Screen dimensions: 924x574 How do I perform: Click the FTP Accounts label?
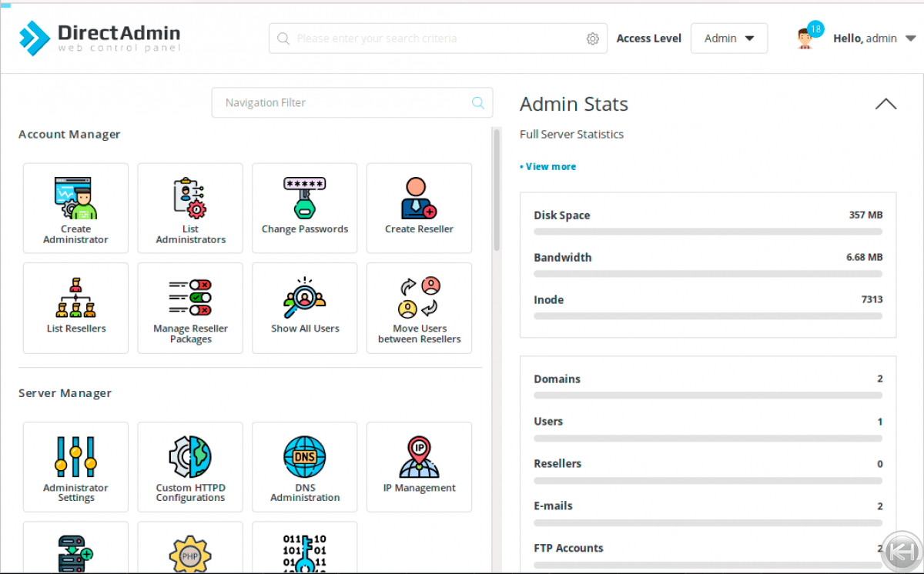point(568,549)
